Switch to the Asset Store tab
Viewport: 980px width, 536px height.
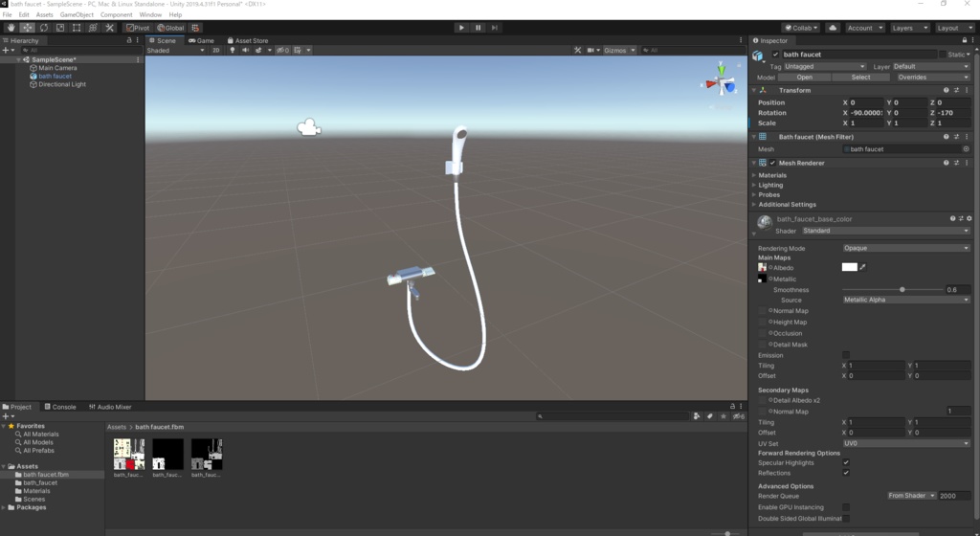pyautogui.click(x=248, y=40)
